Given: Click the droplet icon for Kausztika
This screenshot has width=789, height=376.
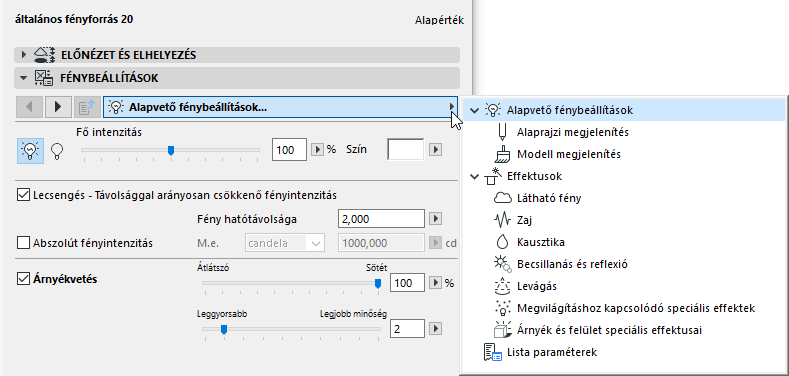Looking at the screenshot, I should (x=502, y=242).
